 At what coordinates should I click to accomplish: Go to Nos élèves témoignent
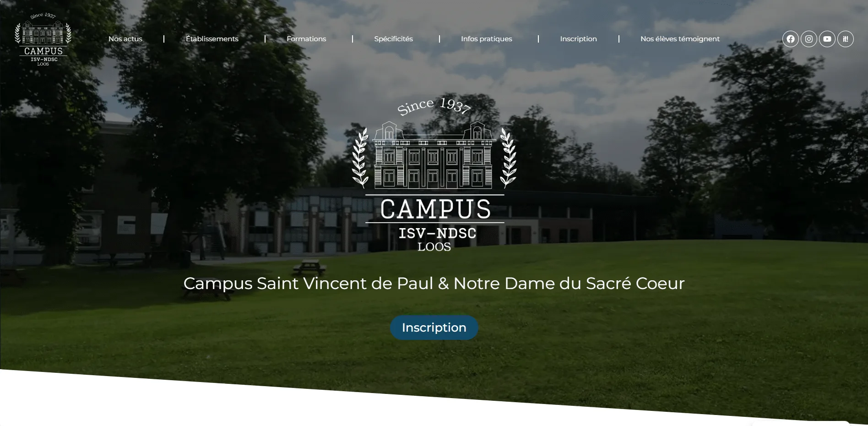pyautogui.click(x=680, y=39)
